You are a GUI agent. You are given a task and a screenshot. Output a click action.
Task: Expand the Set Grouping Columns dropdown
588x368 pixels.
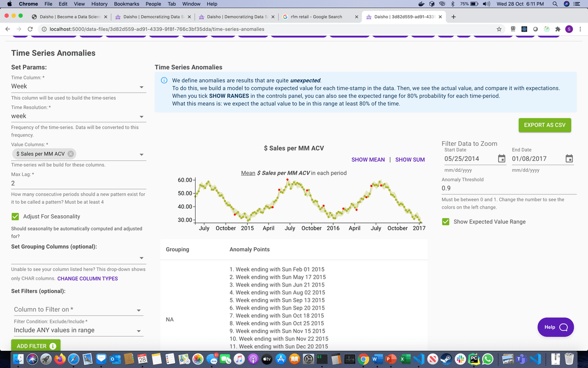[141, 258]
